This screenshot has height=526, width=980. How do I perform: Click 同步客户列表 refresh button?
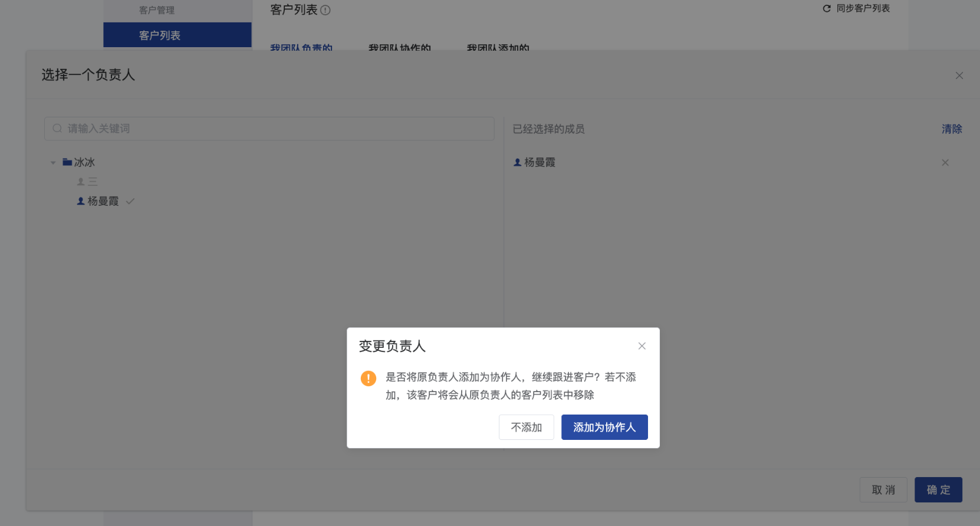[x=856, y=8]
